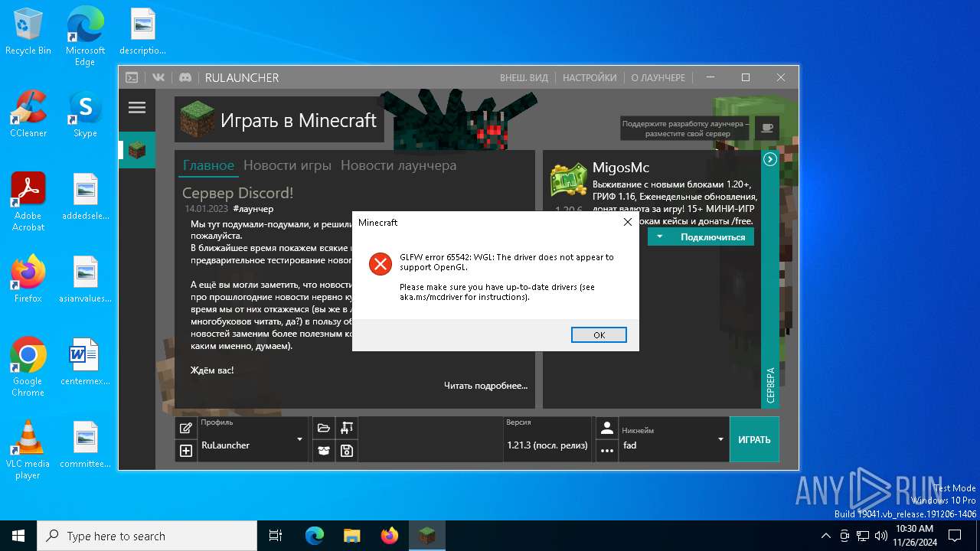Select the grass block sidebar icon

137,150
